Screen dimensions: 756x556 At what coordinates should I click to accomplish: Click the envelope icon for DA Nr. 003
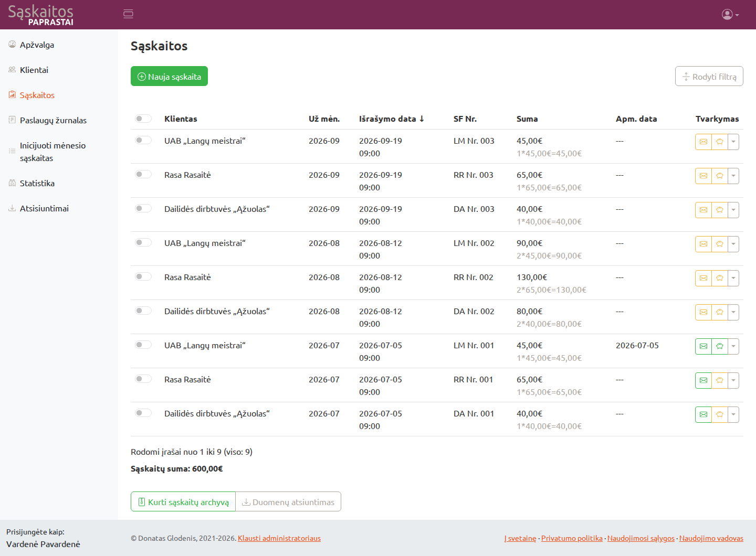point(703,210)
